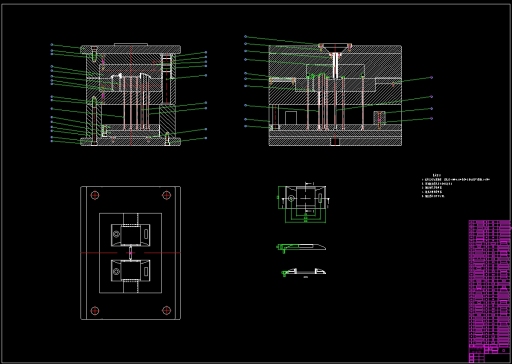Click the bottom-right red guide pin circle
The image size is (512, 364).
[x=166, y=311]
